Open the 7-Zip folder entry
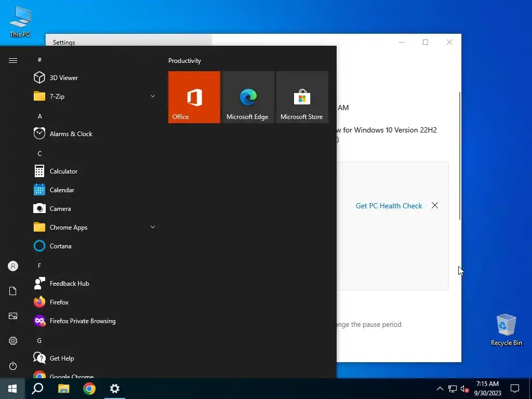The height and width of the screenshot is (399, 532). pos(95,96)
